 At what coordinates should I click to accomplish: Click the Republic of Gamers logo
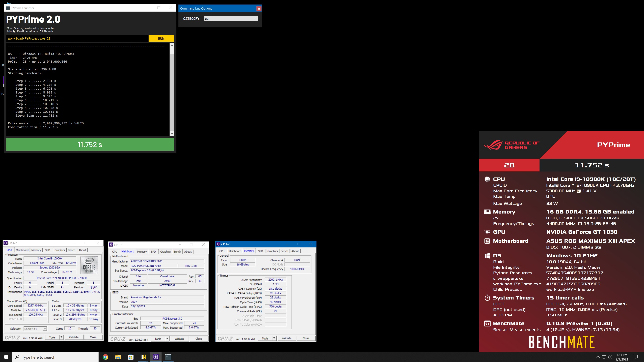pos(512,145)
